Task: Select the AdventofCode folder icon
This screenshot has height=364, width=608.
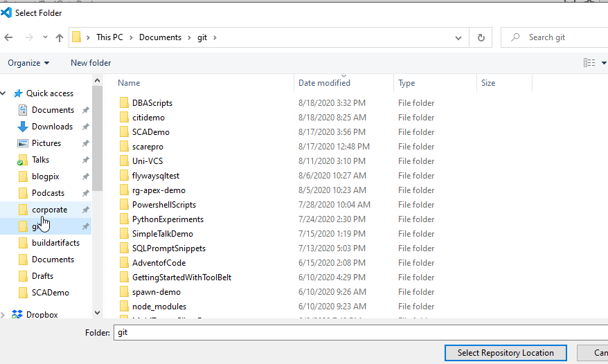Action: [124, 263]
